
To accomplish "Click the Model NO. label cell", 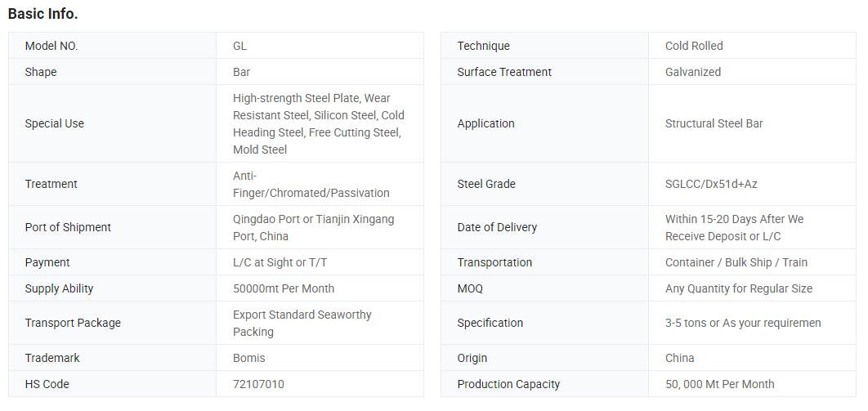I will (51, 46).
